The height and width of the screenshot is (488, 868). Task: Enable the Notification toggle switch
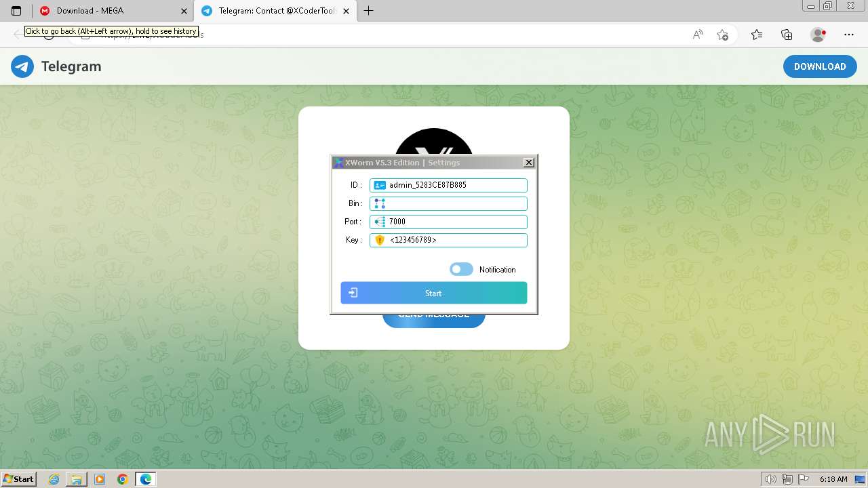click(x=461, y=269)
